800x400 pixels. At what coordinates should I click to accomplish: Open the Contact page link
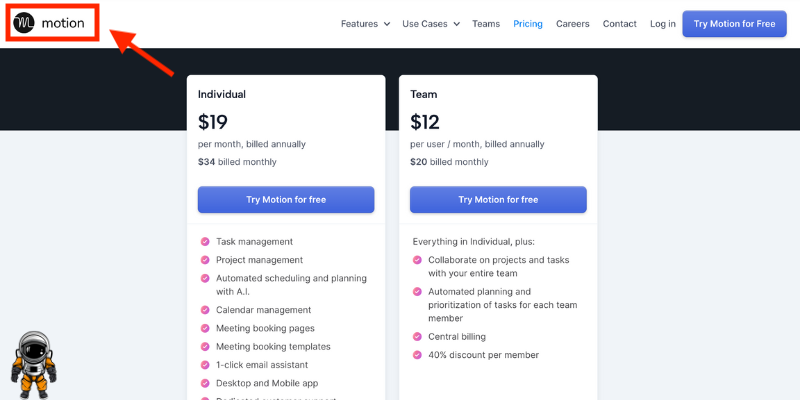(619, 24)
